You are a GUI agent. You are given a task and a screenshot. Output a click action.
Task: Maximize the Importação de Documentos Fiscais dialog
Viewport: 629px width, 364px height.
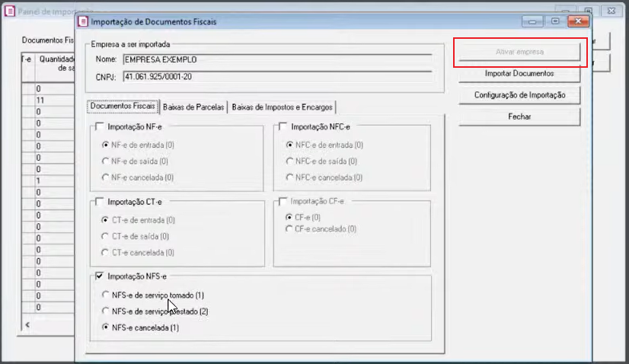click(555, 21)
